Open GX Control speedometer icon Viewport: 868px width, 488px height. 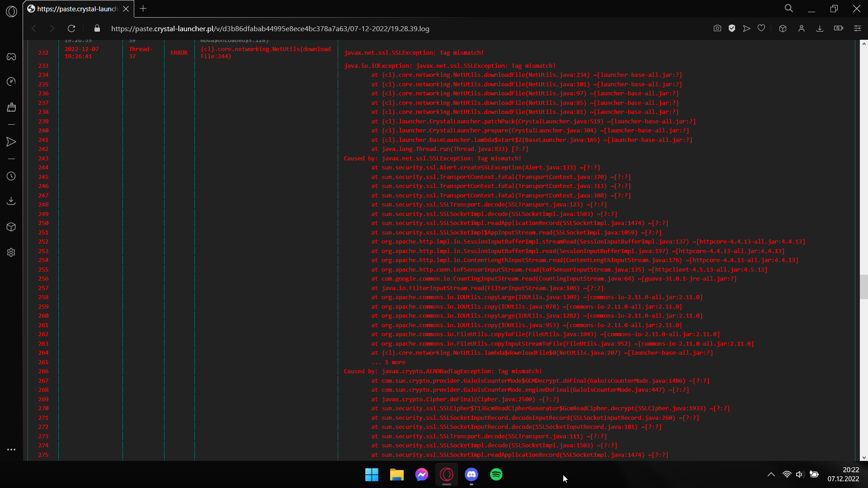[x=11, y=82]
